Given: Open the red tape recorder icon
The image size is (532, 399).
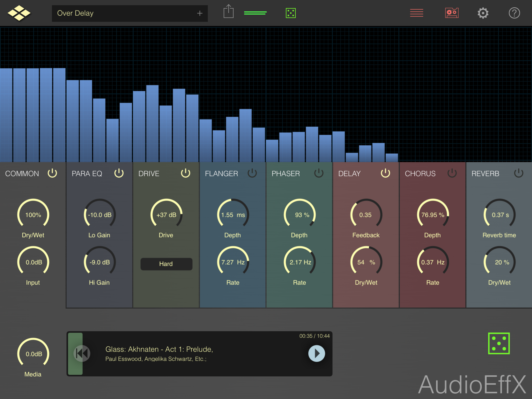Looking at the screenshot, I should click(x=452, y=13).
